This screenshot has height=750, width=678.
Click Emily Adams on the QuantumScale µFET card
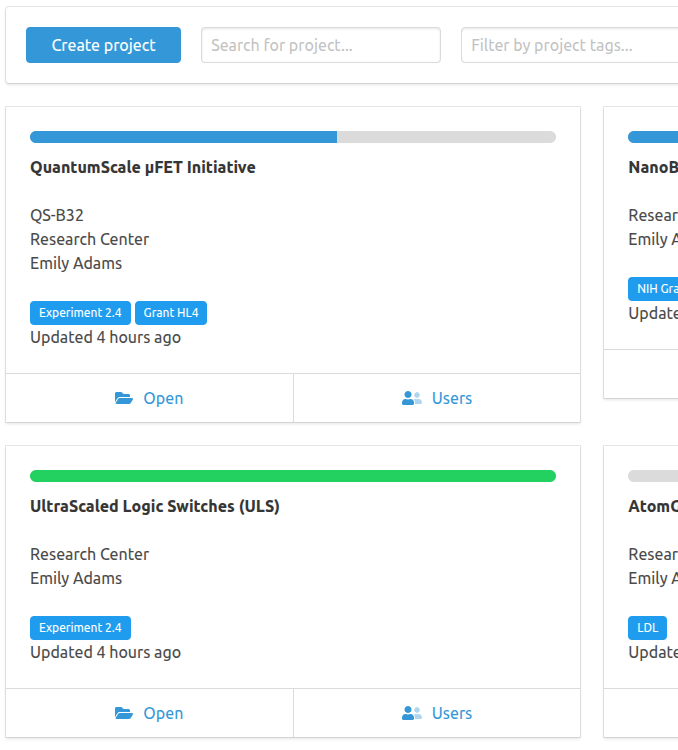[76, 263]
